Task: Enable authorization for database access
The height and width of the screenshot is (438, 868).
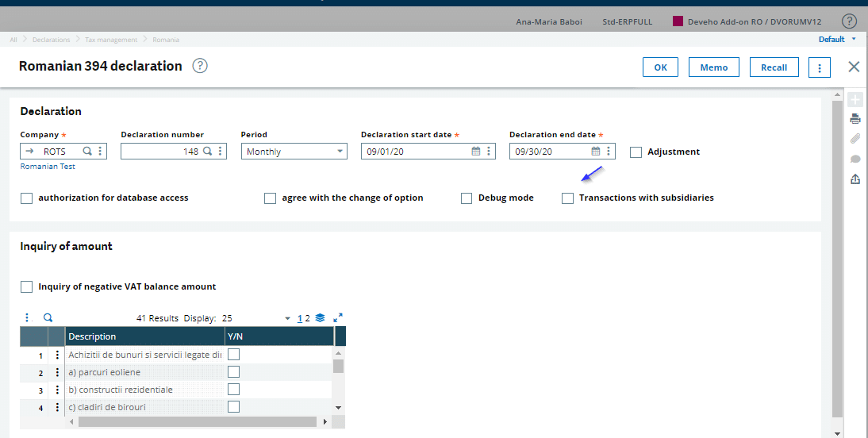Action: (26, 198)
